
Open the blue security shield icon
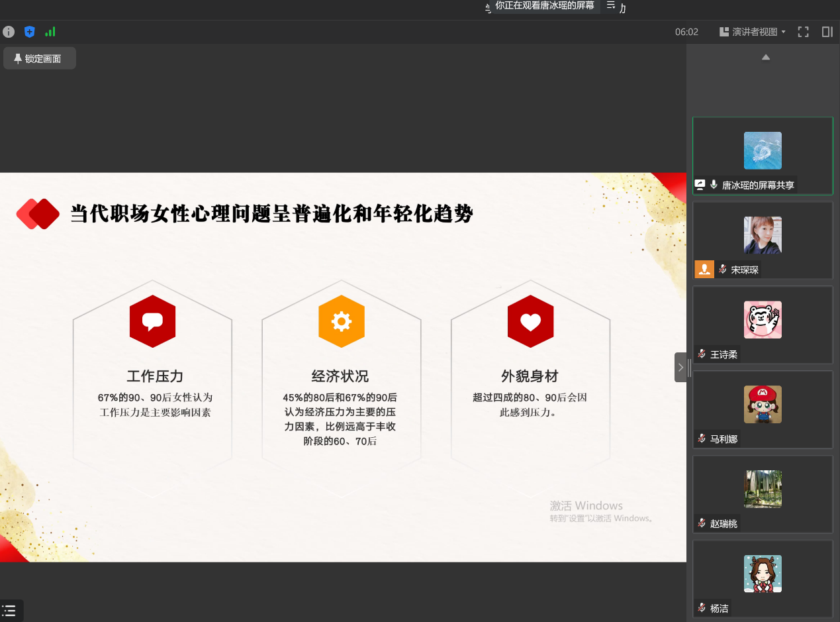29,32
